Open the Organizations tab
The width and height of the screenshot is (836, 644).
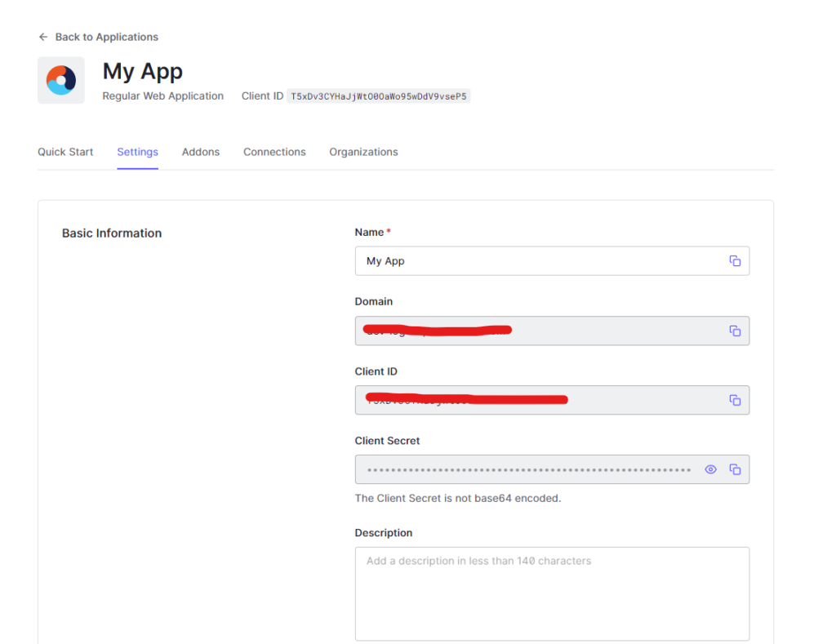point(363,152)
